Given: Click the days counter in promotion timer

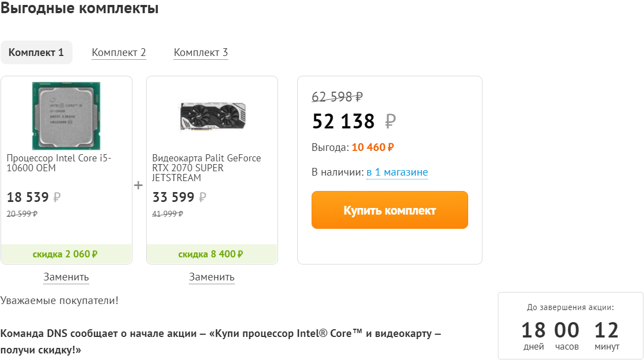Looking at the screenshot, I should 533,330.
